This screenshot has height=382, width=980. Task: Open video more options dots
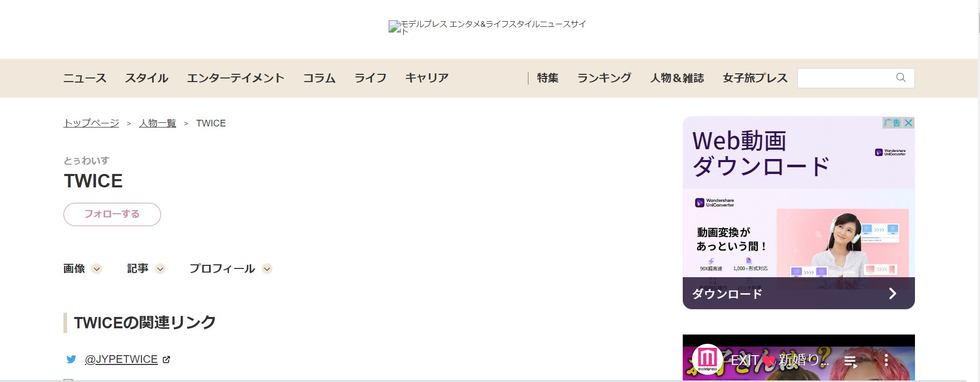click(x=886, y=360)
